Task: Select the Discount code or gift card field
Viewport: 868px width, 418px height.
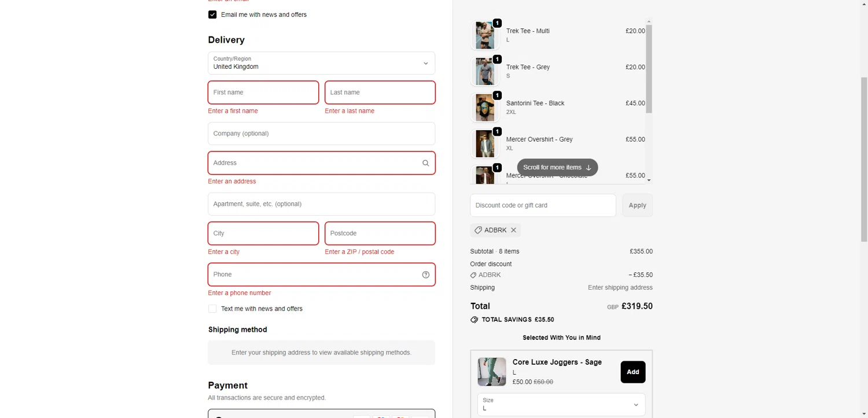Action: coord(543,205)
